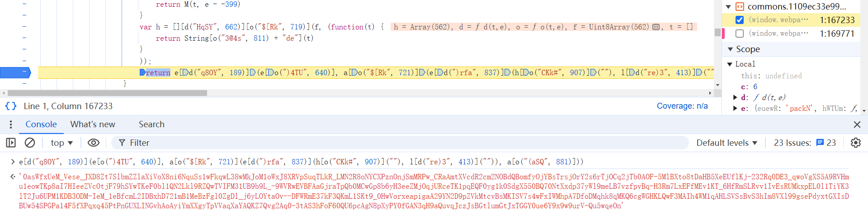Clear the console
Screen dimensions: 868x211
[30, 143]
